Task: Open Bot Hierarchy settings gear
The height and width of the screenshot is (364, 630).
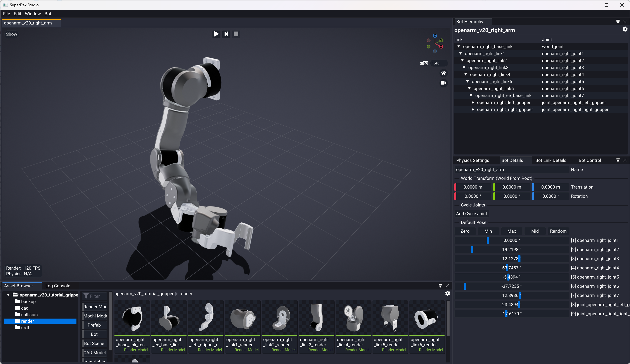Action: coord(625,29)
